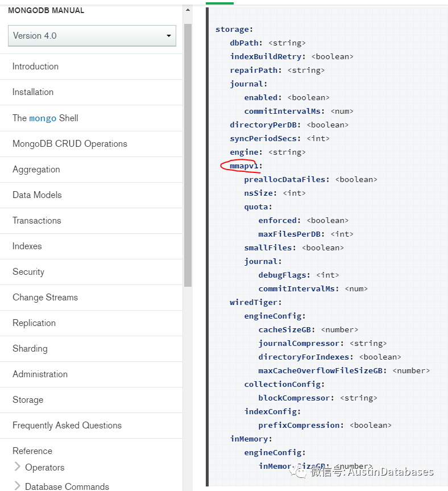448x491 pixels.
Task: Click the debugFlags setting
Action: tap(284, 275)
